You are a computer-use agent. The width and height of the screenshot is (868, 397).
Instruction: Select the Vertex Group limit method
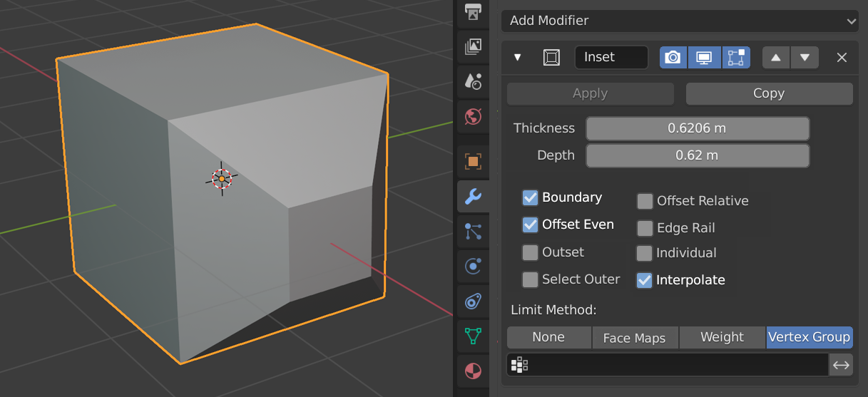pyautogui.click(x=810, y=337)
